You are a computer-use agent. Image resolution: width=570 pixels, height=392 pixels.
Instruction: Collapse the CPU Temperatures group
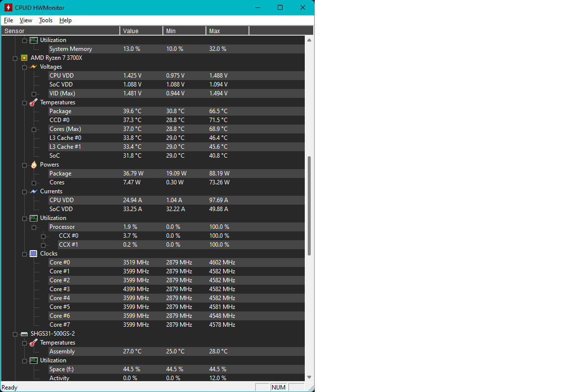[x=24, y=103]
